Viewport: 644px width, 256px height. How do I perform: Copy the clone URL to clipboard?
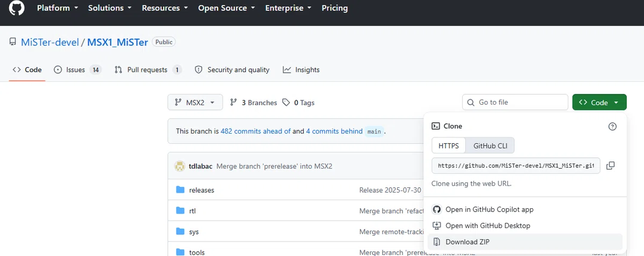(x=610, y=166)
